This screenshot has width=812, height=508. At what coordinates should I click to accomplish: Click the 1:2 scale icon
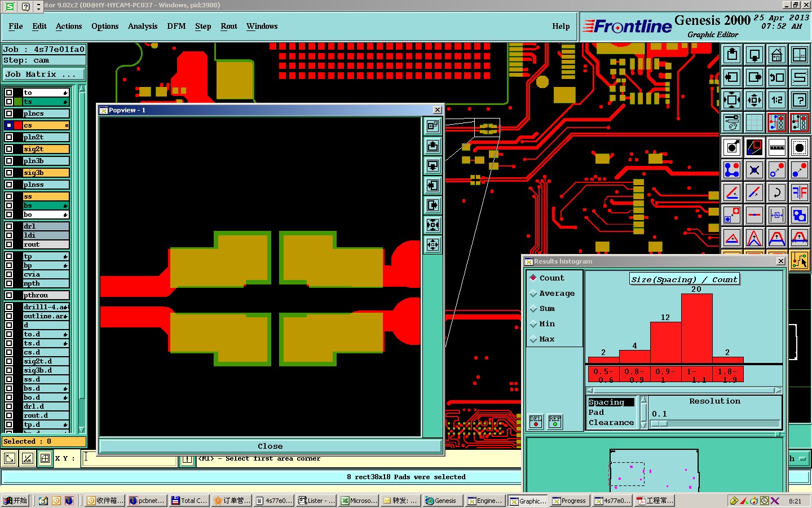pyautogui.click(x=777, y=100)
